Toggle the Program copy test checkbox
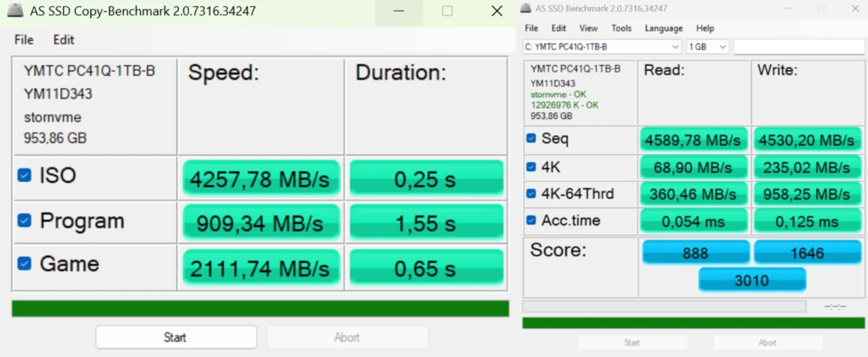 (25, 220)
